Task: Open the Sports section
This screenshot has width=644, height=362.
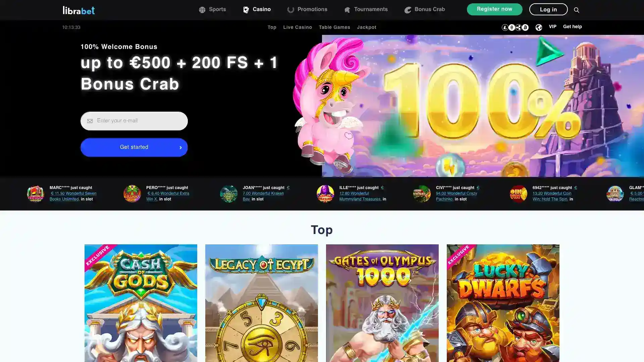Action: tap(212, 10)
